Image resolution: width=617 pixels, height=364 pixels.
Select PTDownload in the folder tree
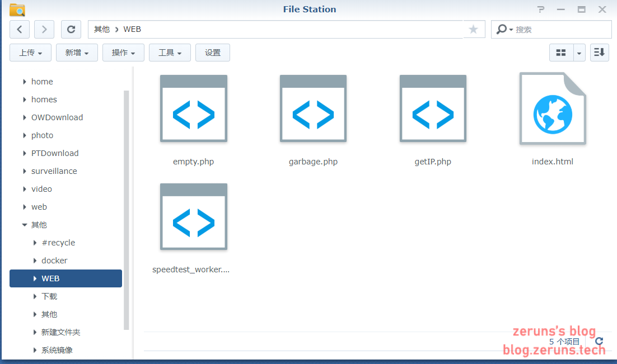pyautogui.click(x=55, y=153)
